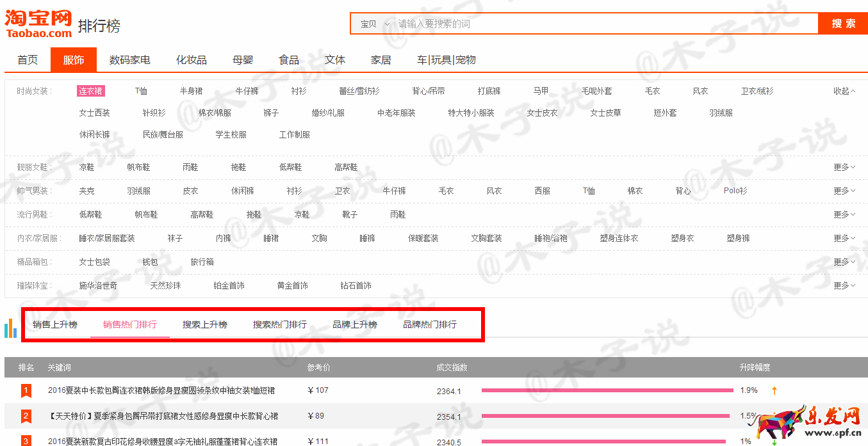Click the Taobao logo
This screenshot has width=868, height=446.
click(x=38, y=24)
